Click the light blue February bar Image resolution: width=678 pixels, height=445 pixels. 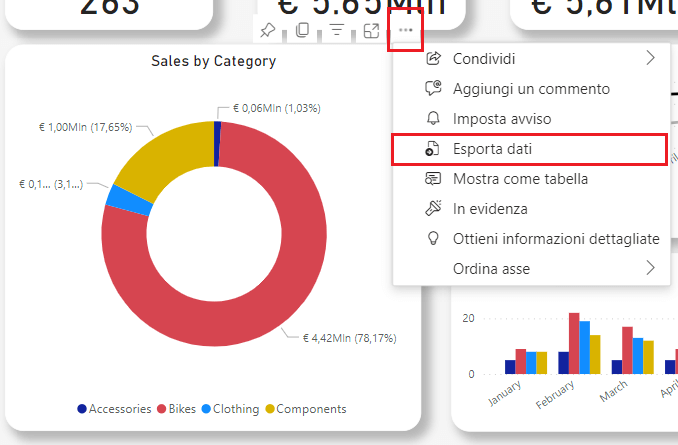pos(585,348)
